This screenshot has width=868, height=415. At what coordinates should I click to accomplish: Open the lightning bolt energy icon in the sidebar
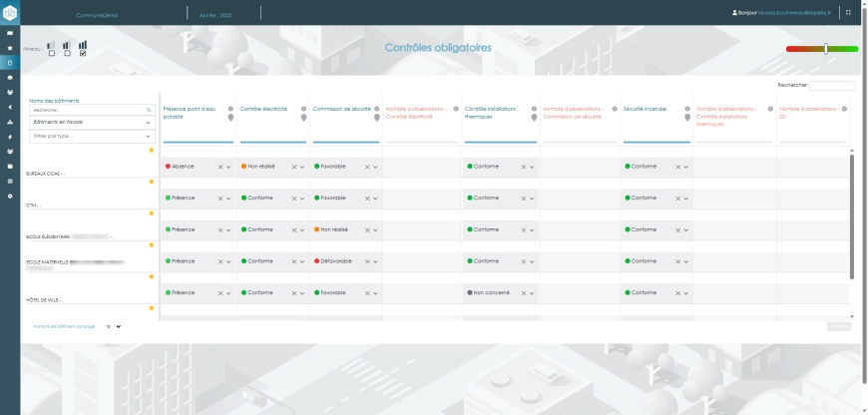point(10,137)
